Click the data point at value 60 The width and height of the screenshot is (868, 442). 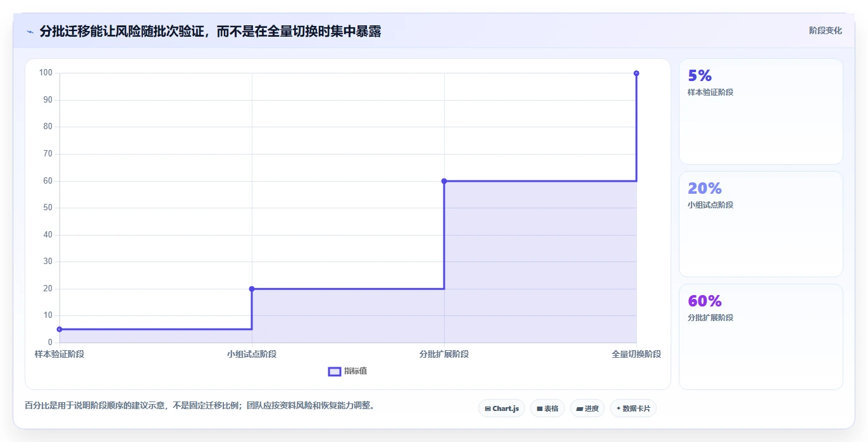pyautogui.click(x=444, y=181)
